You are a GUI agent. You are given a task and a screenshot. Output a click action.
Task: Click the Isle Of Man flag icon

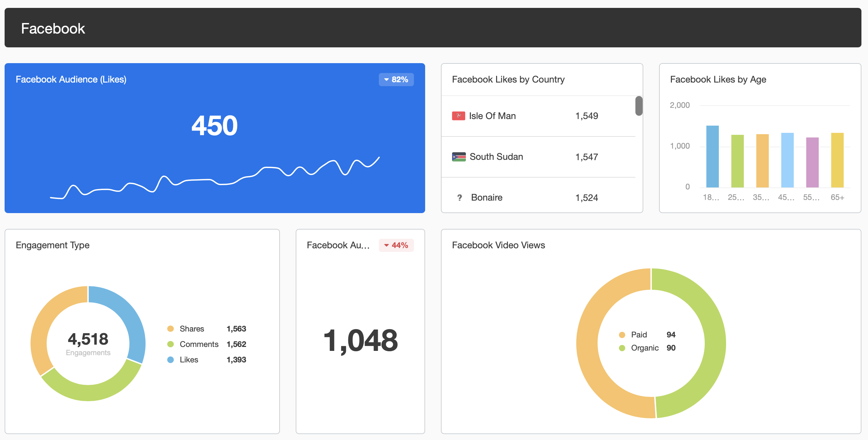(x=458, y=116)
